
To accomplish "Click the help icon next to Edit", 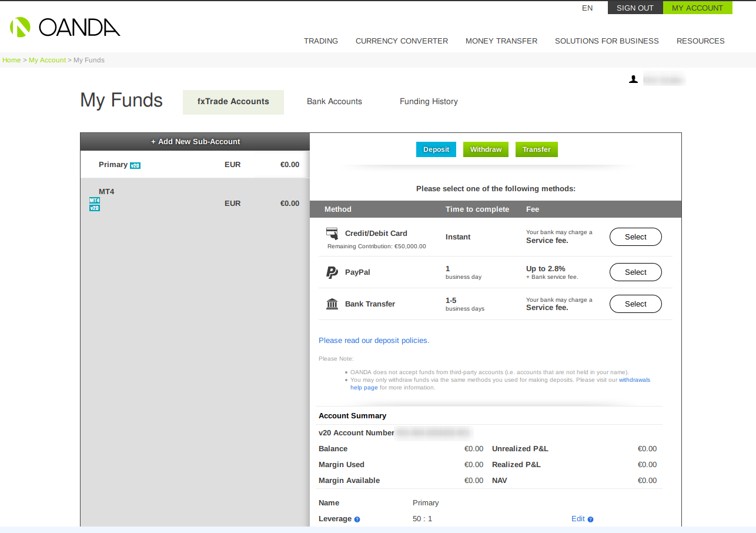I will (x=590, y=519).
